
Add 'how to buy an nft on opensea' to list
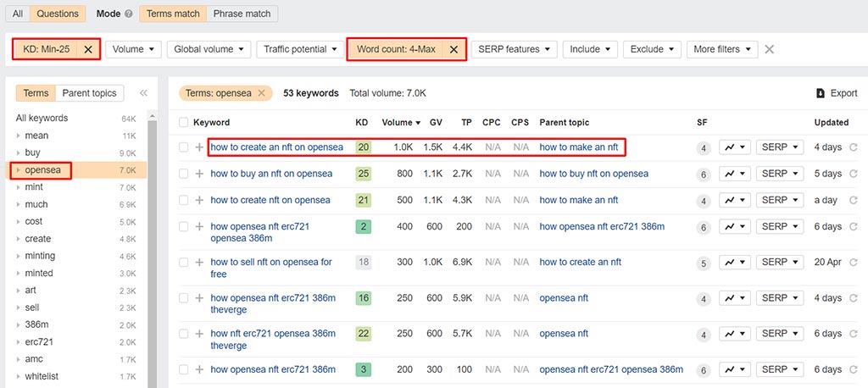point(199,174)
